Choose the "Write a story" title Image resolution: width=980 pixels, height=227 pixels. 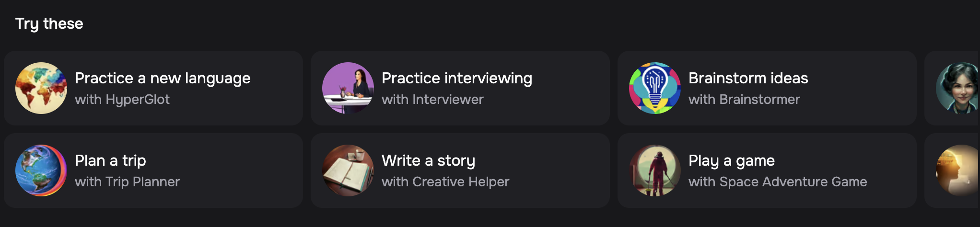[428, 161]
